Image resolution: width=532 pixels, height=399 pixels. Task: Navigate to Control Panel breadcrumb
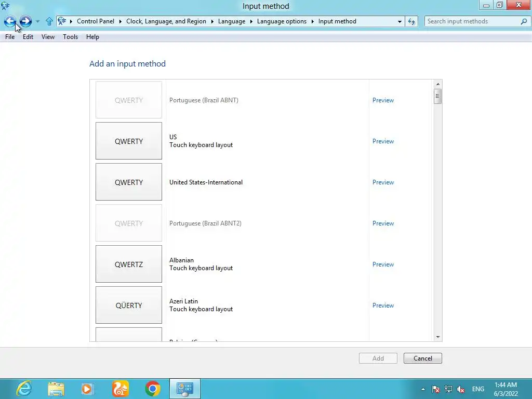(x=96, y=21)
